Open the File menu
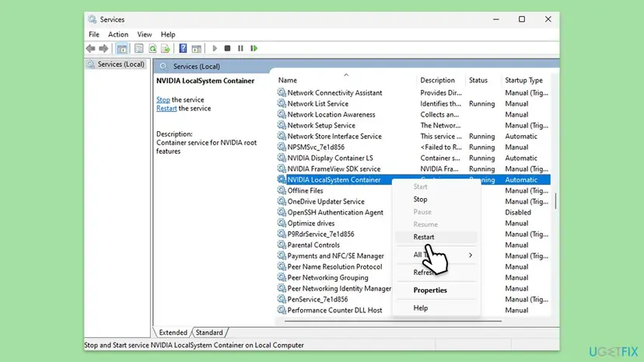Screen dimensions: 644x362 [x=93, y=34]
